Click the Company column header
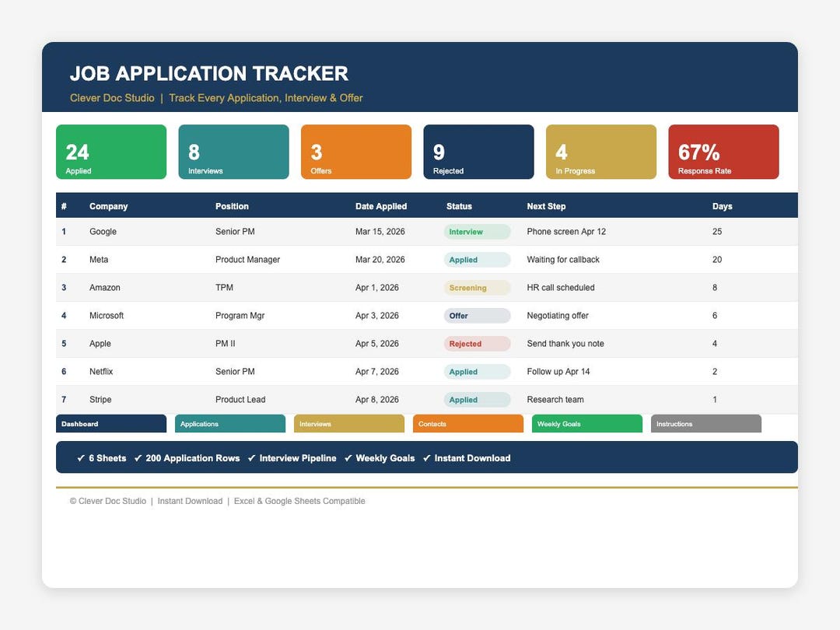840x630 pixels. pyautogui.click(x=108, y=206)
